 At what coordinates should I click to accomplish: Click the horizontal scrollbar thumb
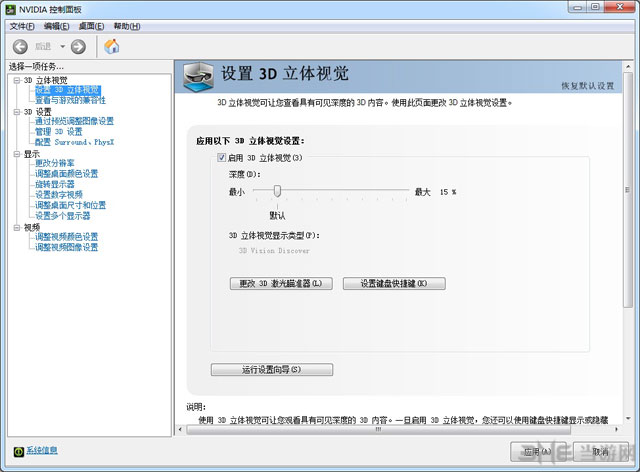point(378,430)
